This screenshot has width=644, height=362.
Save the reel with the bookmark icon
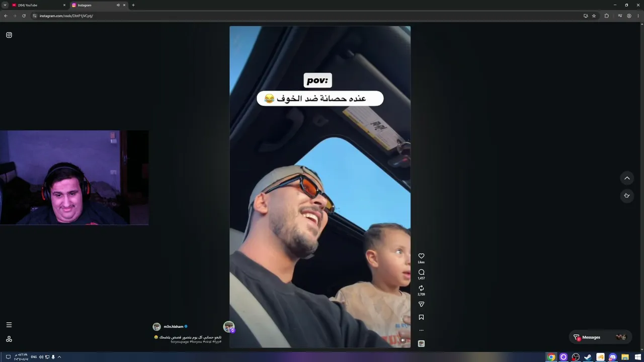pos(421,317)
